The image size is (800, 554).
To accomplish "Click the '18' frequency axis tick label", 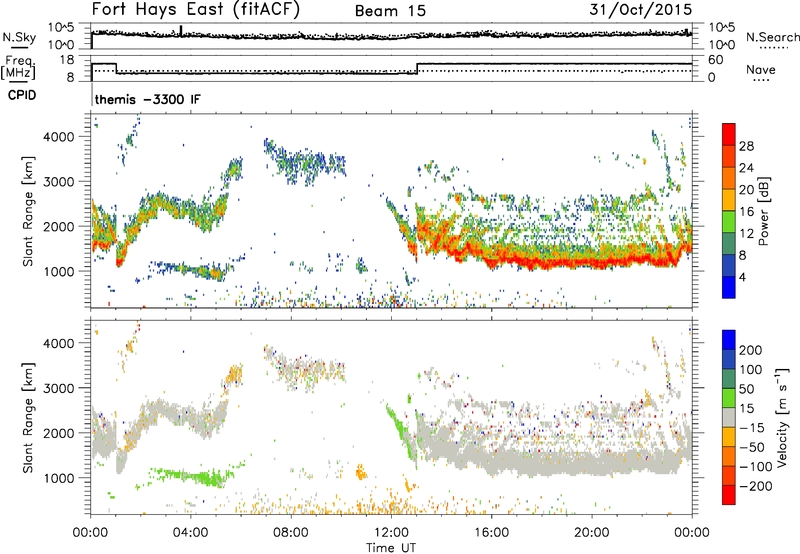I will pos(66,60).
